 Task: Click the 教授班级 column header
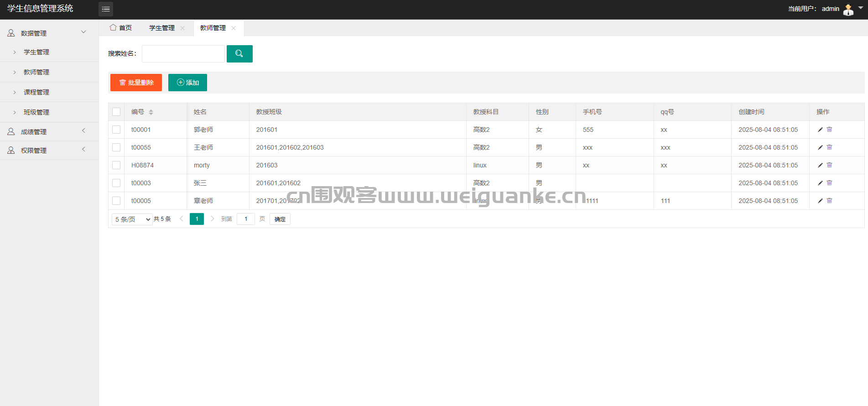click(269, 112)
